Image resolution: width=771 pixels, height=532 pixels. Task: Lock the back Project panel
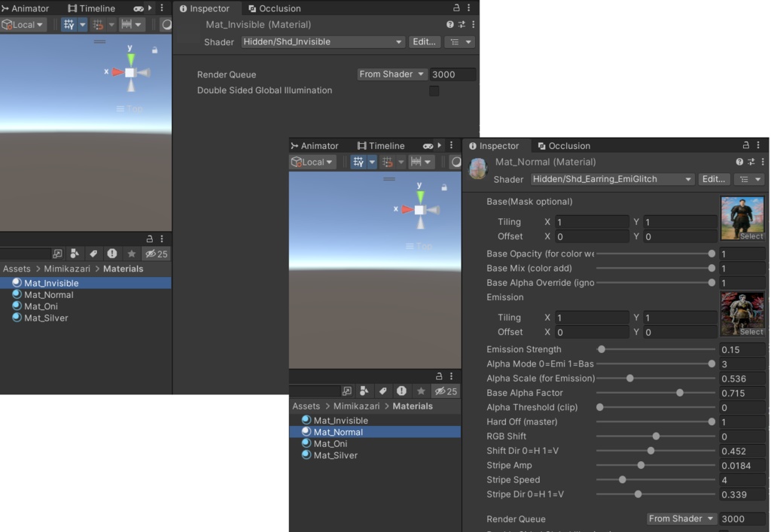point(150,239)
